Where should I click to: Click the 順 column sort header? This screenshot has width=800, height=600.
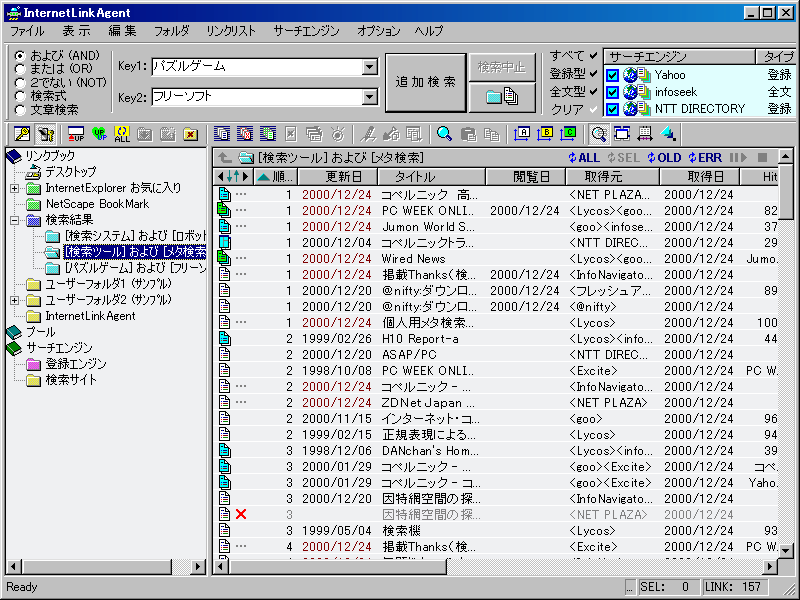click(276, 177)
